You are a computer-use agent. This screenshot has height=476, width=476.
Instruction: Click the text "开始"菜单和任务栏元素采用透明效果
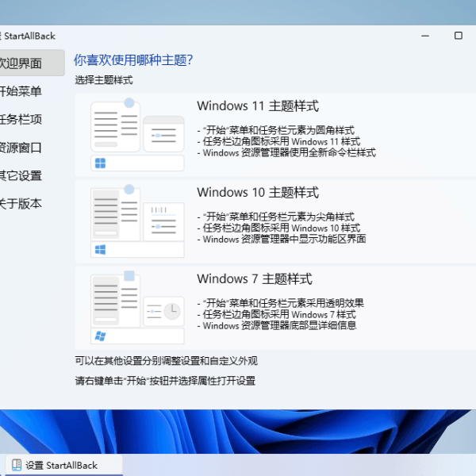[x=283, y=303]
